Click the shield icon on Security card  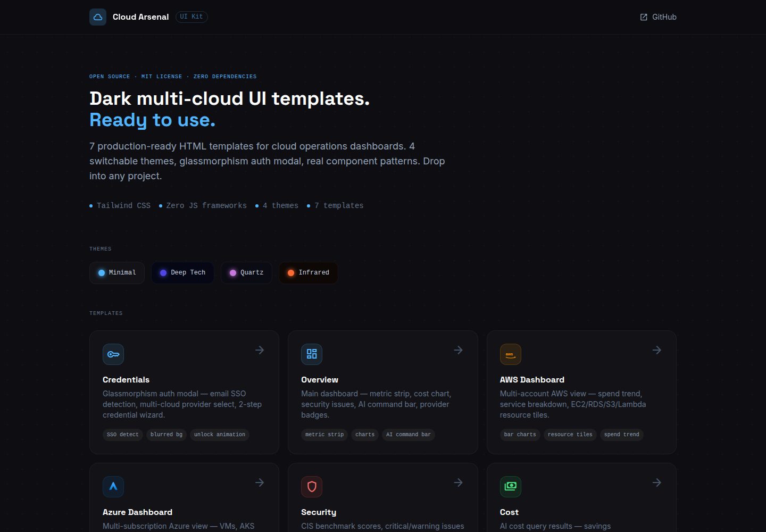coord(312,487)
